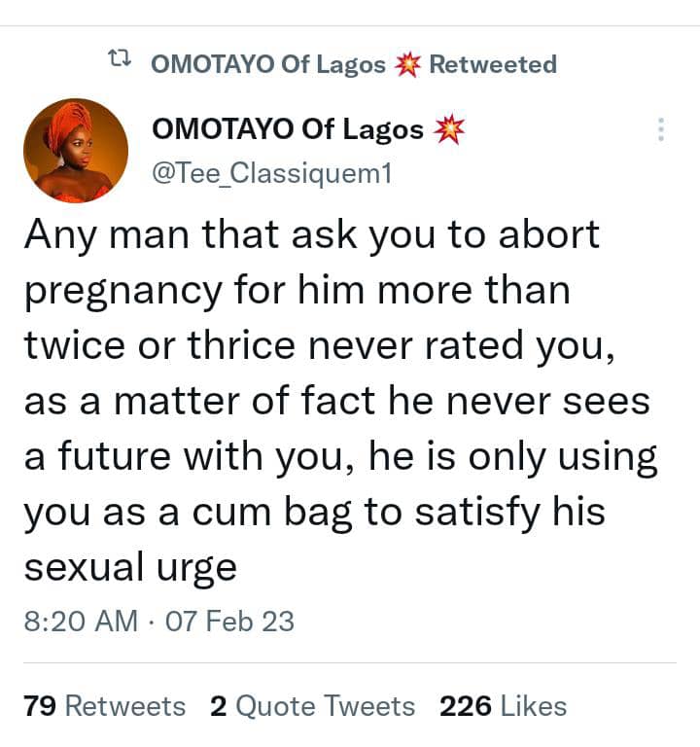The height and width of the screenshot is (747, 700).
Task: Click the 07 Feb 23 date
Action: (x=230, y=622)
